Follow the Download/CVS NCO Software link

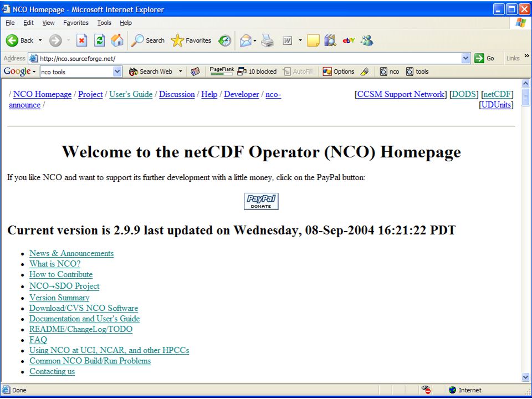[84, 309]
